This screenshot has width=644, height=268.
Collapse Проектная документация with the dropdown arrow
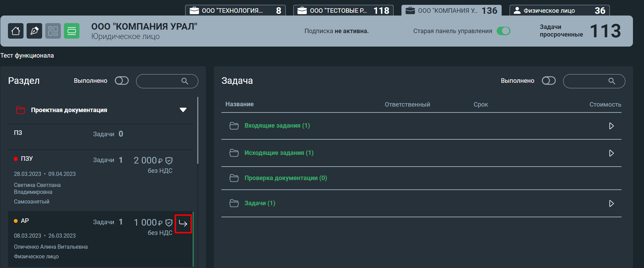183,110
